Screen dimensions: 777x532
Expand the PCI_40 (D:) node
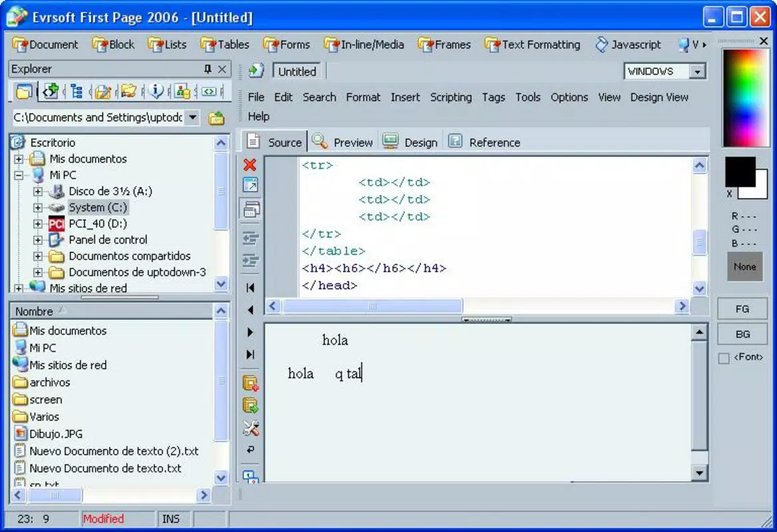point(38,224)
